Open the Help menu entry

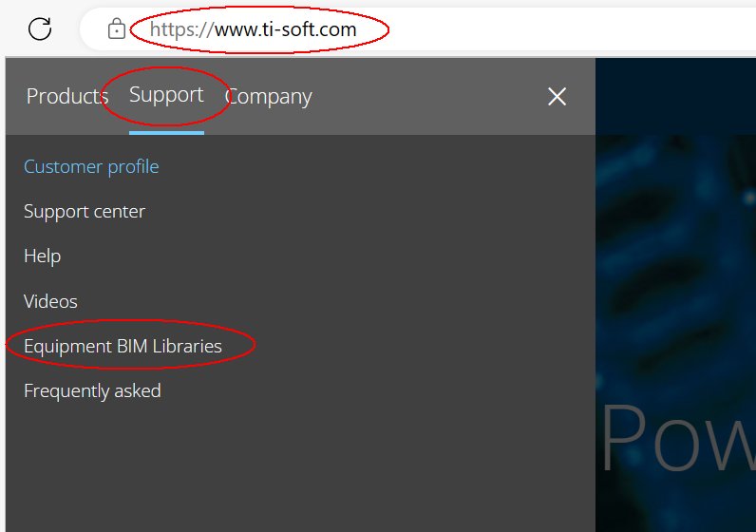(x=42, y=256)
